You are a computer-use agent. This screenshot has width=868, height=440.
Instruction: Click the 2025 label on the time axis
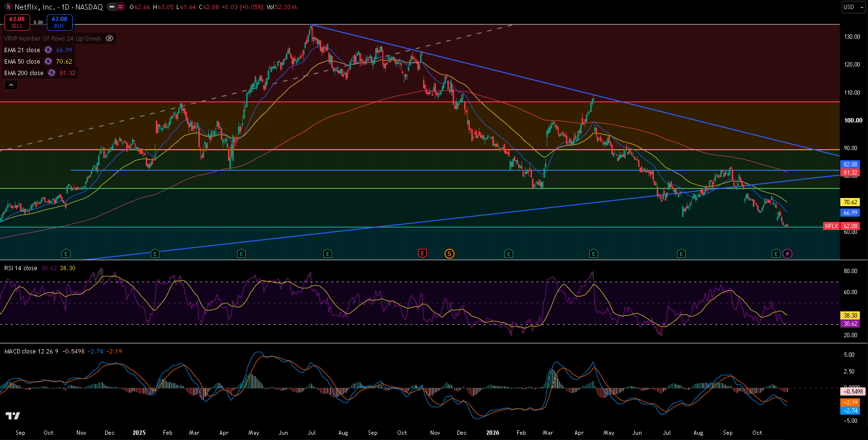(x=139, y=432)
